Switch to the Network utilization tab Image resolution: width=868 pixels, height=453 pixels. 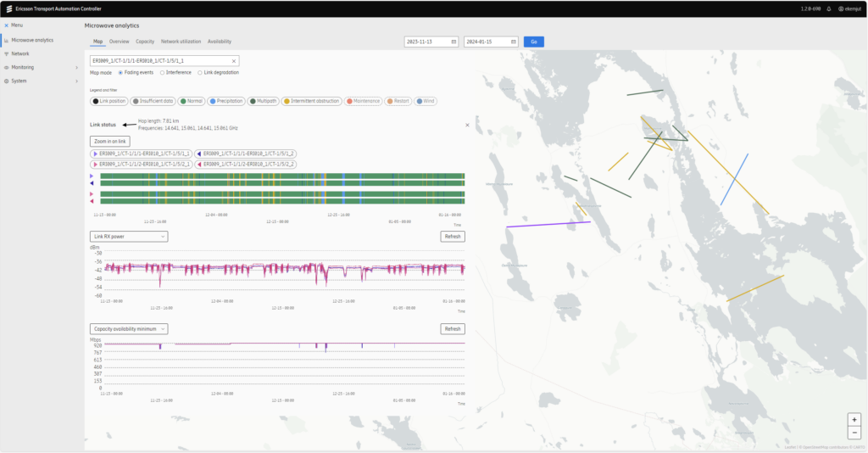point(181,42)
